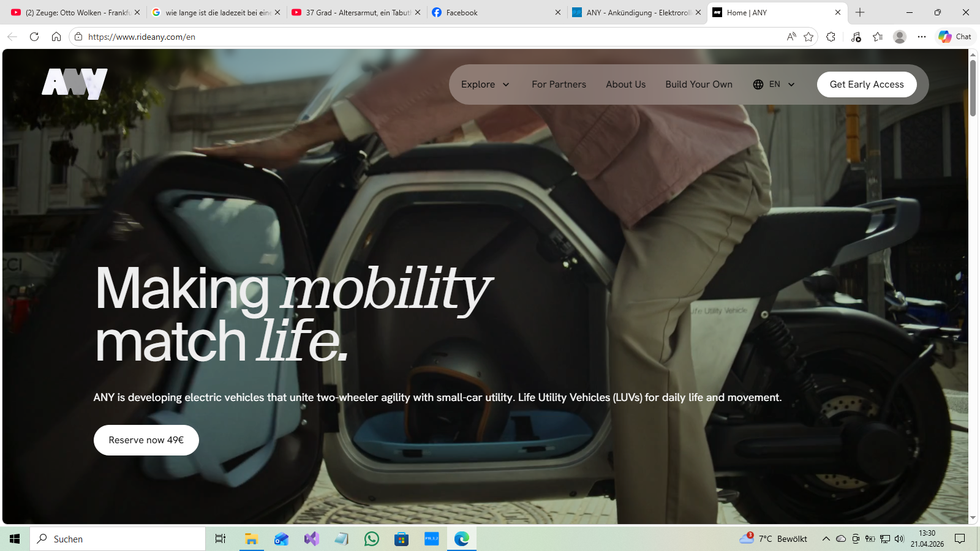Image resolution: width=980 pixels, height=551 pixels.
Task: Open Copilot Chat in the toolbar
Action: tap(955, 37)
